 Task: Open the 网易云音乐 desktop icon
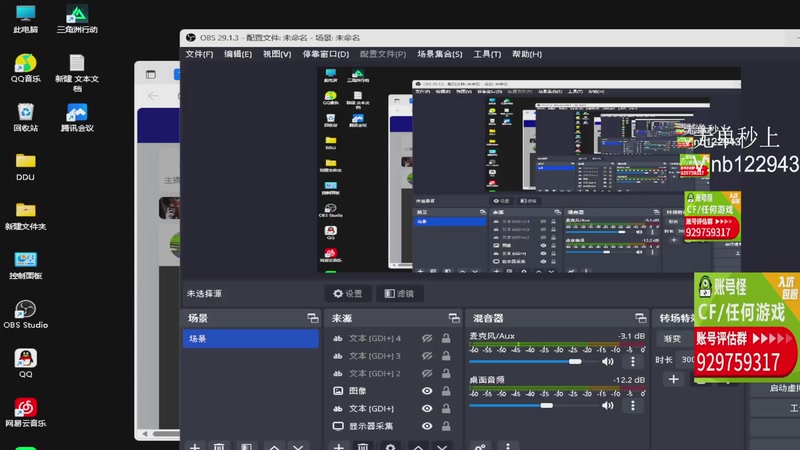tap(26, 412)
